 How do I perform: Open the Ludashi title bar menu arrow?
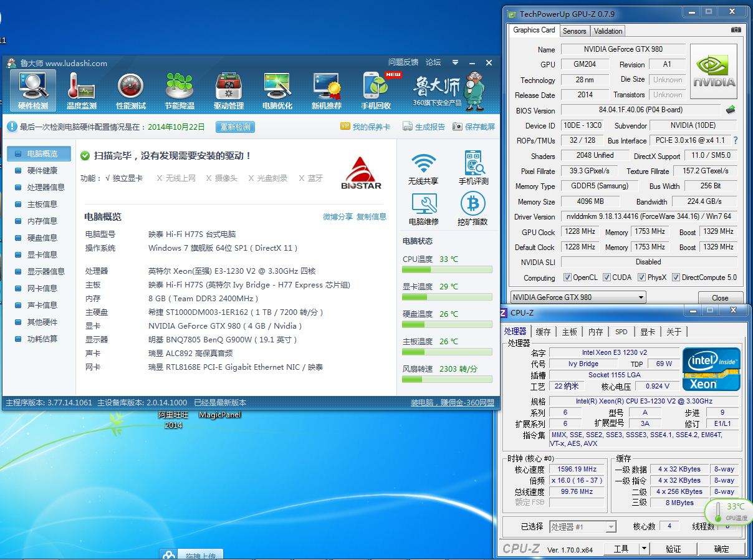pyautogui.click(x=456, y=62)
